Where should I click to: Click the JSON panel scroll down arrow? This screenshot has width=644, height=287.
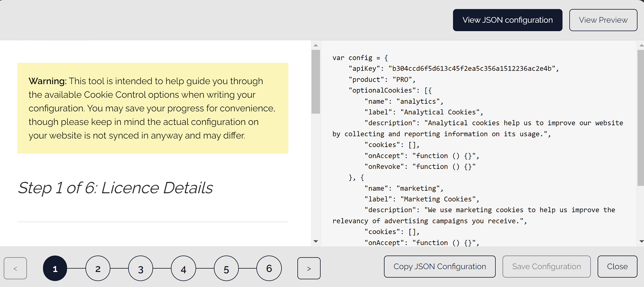click(x=641, y=241)
